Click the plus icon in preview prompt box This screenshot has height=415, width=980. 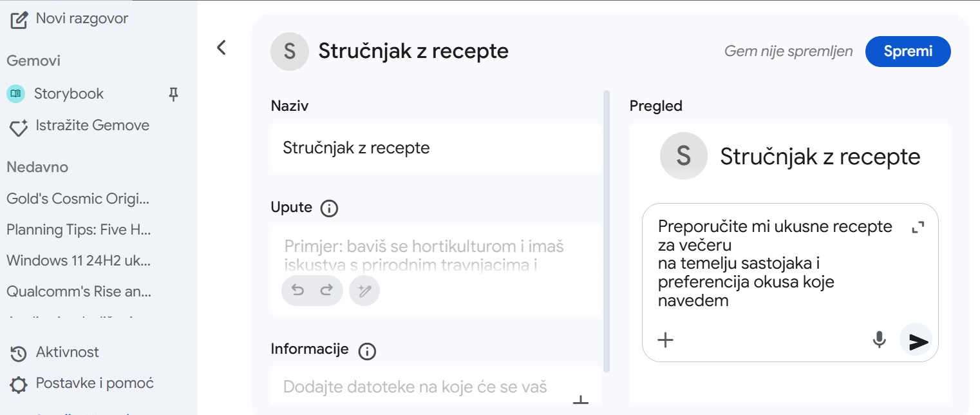[665, 340]
